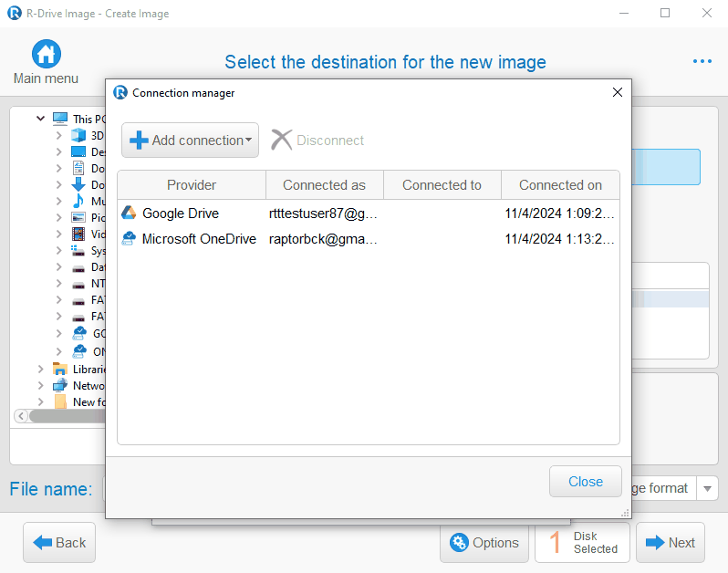Expand the New folder tree node
The image size is (728, 573).
41,401
